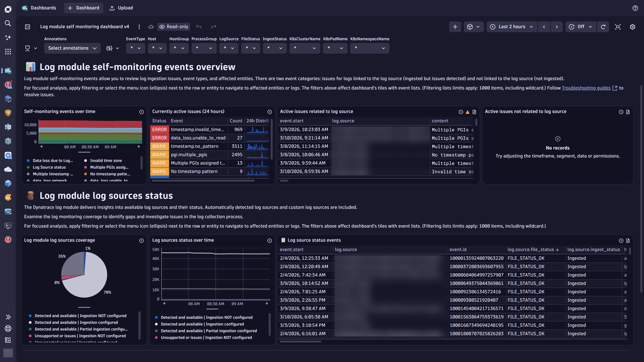
Task: Open the EventType wildcard filter dropdown
Action: pyautogui.click(x=136, y=48)
